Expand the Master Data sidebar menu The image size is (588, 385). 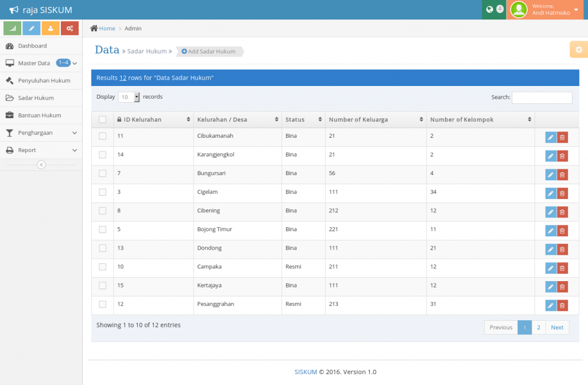point(41,63)
